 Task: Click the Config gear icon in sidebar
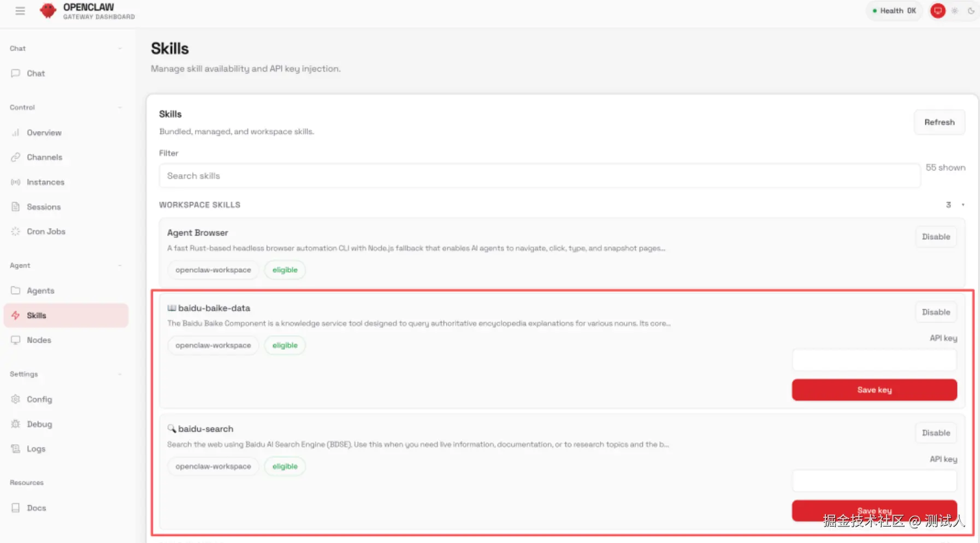tap(15, 399)
